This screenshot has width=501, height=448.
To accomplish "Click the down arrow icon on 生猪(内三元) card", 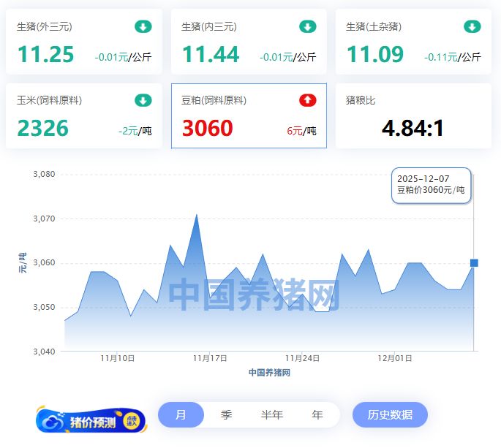I will (308, 27).
